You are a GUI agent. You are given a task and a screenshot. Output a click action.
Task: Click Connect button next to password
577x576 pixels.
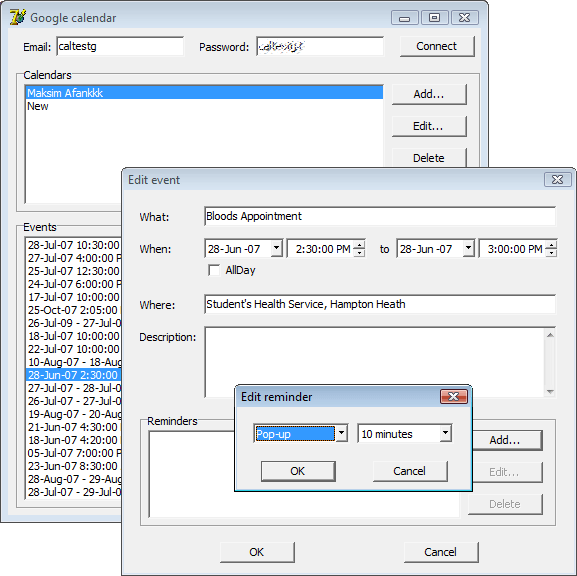point(437,46)
